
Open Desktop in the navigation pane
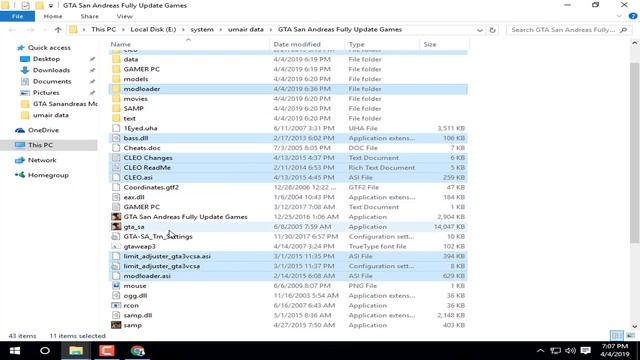(46, 59)
